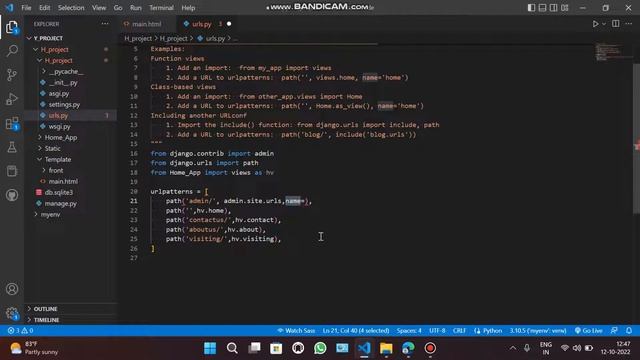640x360 pixels.
Task: Toggle the secondary side bar layout icon
Action: 553,8
